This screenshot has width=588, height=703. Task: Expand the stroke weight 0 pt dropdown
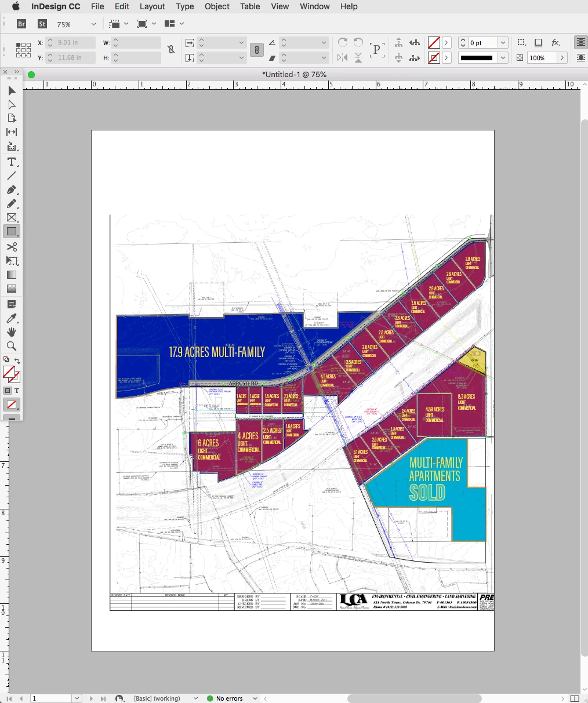click(x=503, y=43)
